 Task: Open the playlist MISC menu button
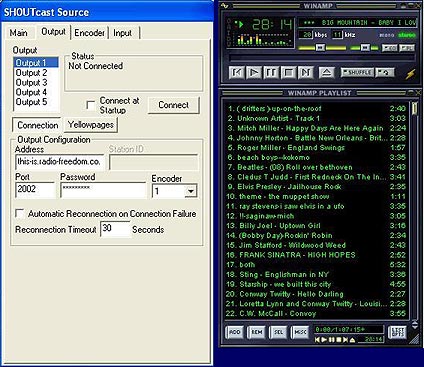pos(300,332)
